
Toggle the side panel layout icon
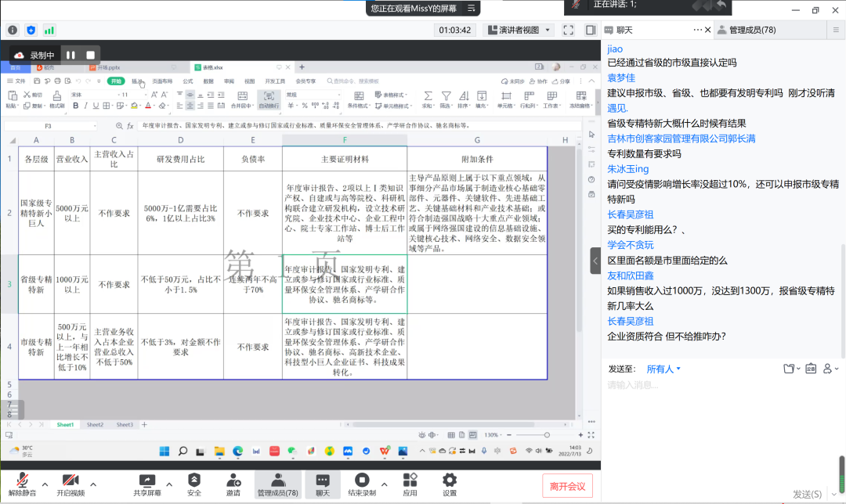point(591,31)
